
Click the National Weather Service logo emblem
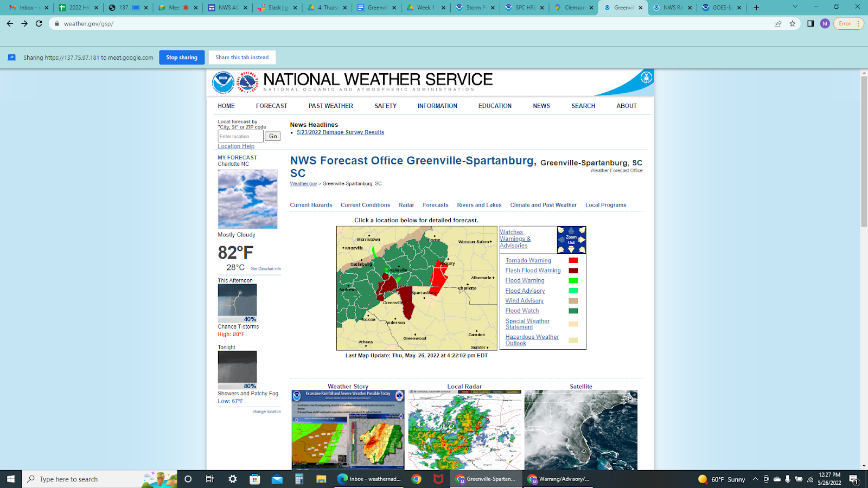click(247, 82)
